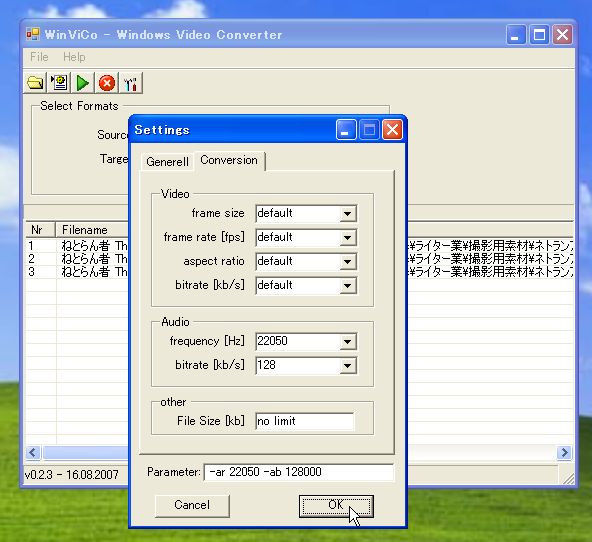Close the Settings dialog window
592x542 pixels.
[x=392, y=130]
